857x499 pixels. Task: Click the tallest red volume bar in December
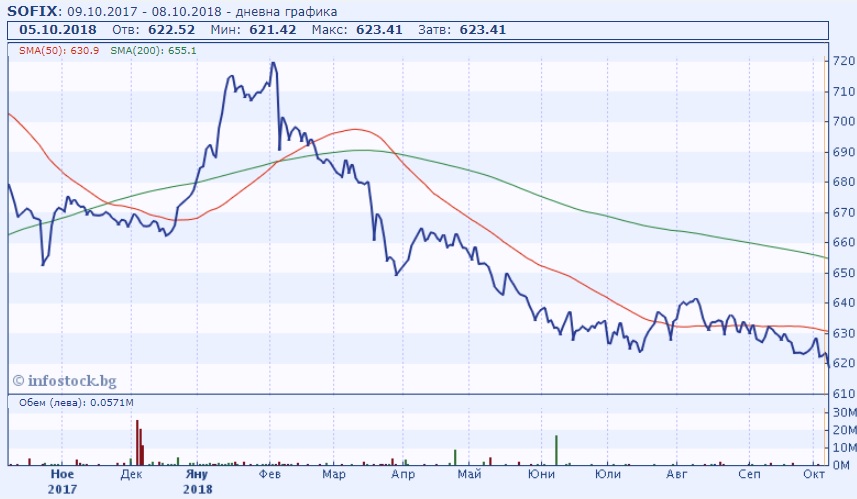137,443
